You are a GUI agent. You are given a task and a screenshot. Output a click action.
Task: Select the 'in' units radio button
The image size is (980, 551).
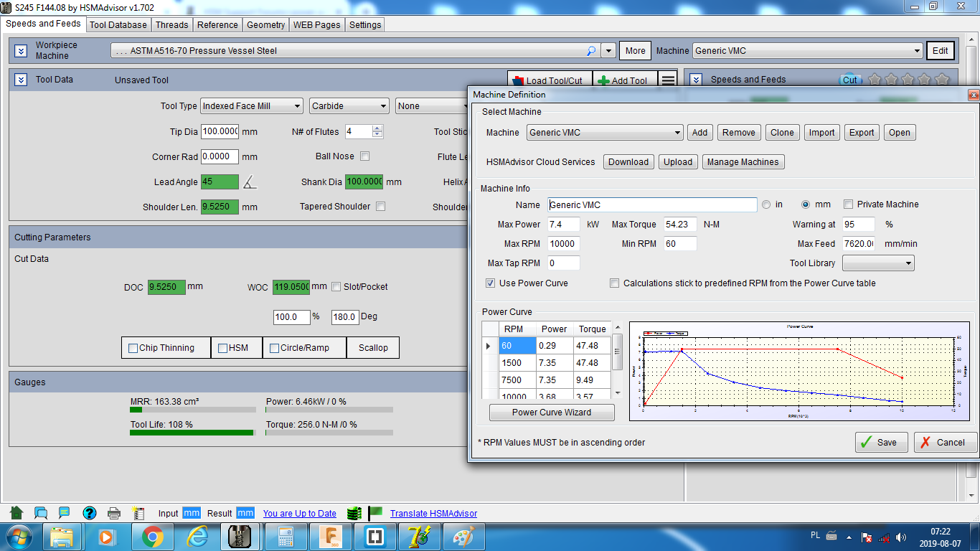click(767, 204)
